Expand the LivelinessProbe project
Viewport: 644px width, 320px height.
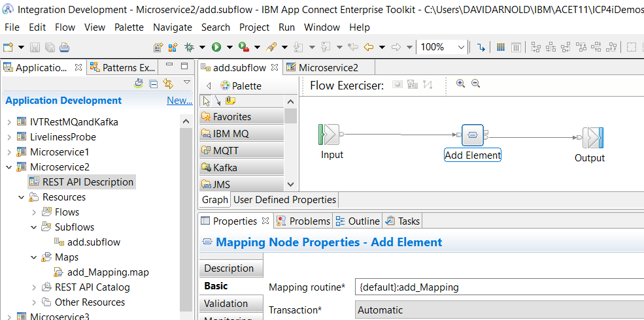tap(9, 137)
